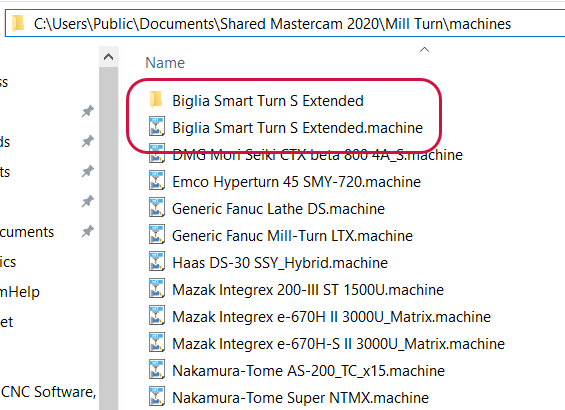Click the navigation pane scrollbar track
The height and width of the screenshot is (410, 565).
[x=108, y=238]
